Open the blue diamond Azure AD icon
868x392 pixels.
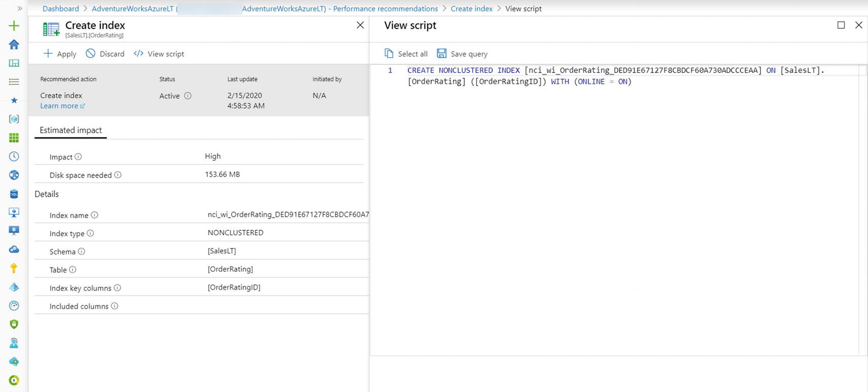click(14, 287)
